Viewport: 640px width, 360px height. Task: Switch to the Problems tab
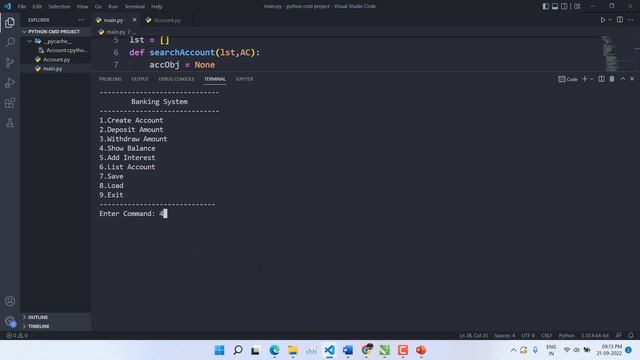tap(110, 79)
